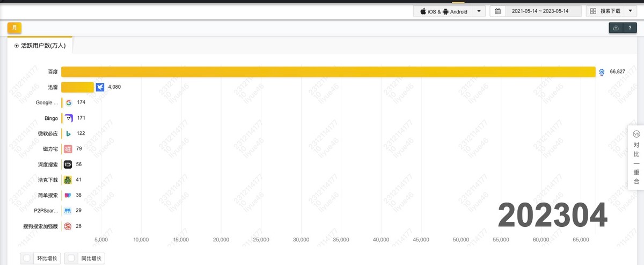Open help via question mark icon
The width and height of the screenshot is (644, 265).
point(630,28)
